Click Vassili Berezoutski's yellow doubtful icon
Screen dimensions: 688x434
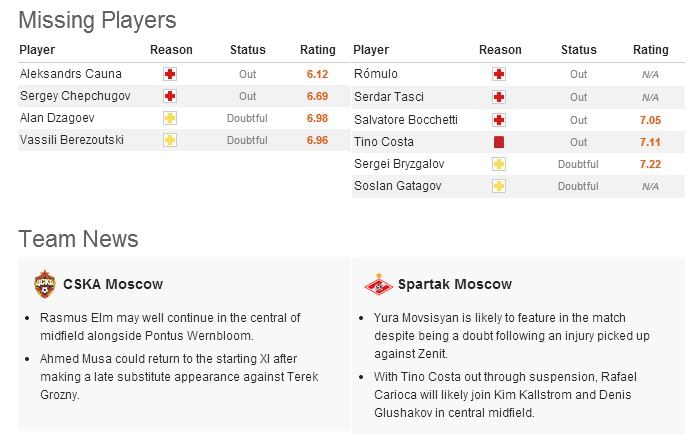[x=170, y=140]
